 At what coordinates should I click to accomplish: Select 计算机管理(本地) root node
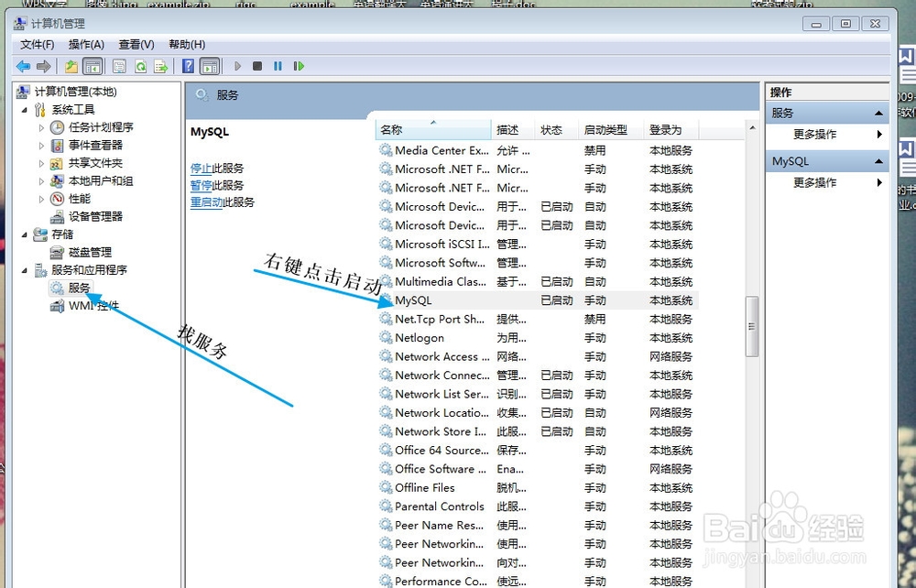tap(75, 92)
